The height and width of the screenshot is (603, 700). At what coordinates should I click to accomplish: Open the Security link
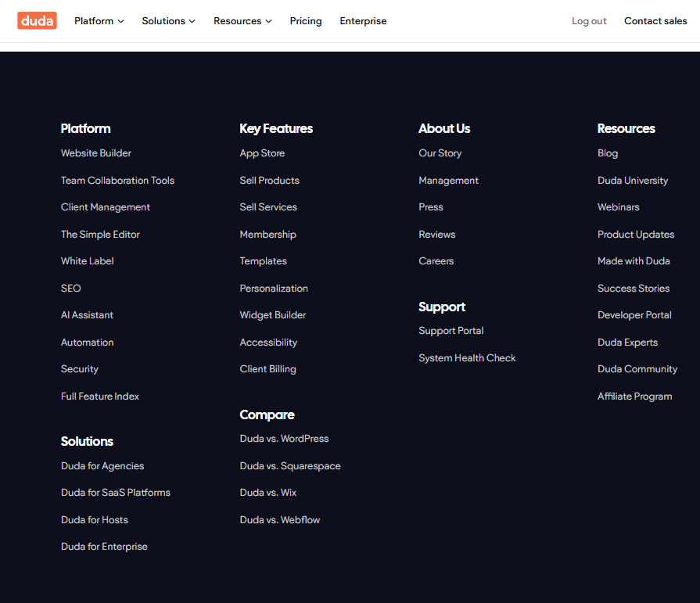[80, 369]
